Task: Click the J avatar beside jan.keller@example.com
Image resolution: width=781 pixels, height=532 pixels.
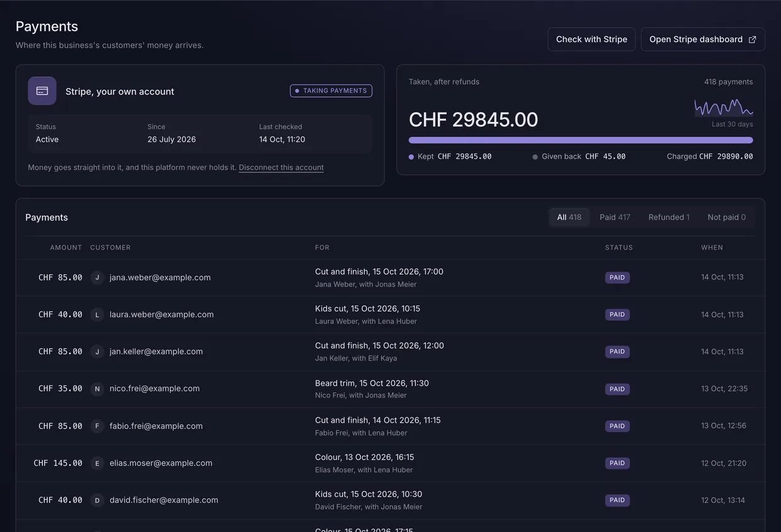Action: pos(97,352)
